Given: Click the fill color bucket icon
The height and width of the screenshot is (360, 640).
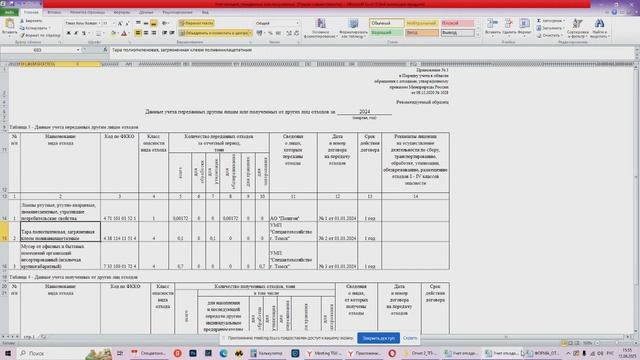Looking at the screenshot, I should [113, 33].
